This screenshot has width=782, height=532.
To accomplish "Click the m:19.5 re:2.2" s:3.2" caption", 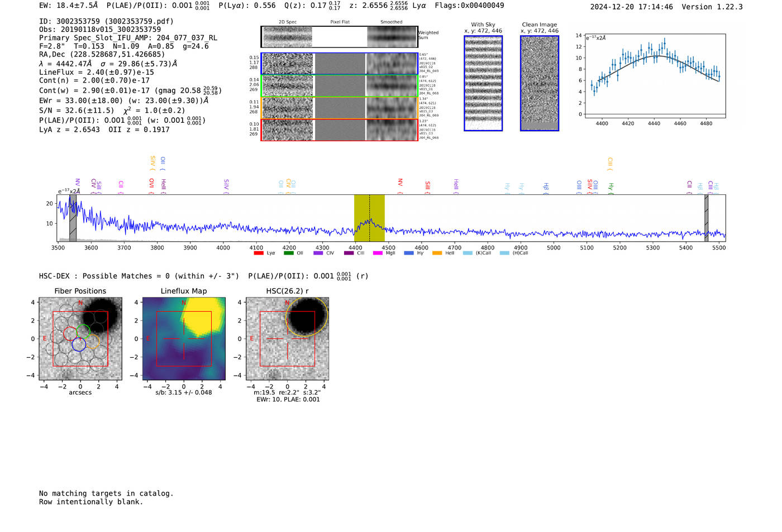I will 288,392.
